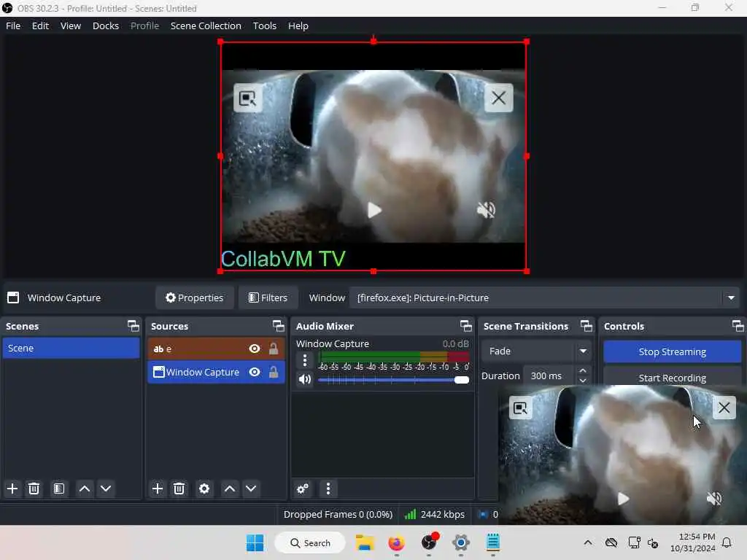This screenshot has height=560, width=747.
Task: Open Notepad from the taskbar
Action: [493, 542]
